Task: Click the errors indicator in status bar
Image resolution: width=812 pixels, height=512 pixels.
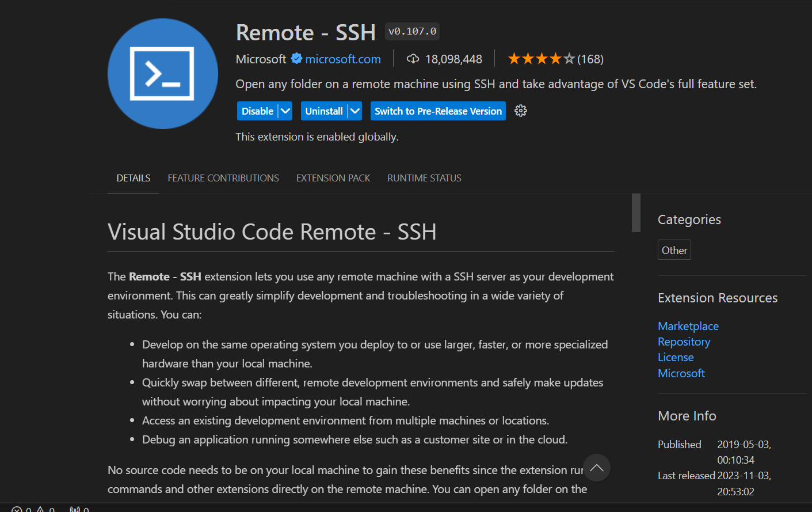Action: (x=21, y=510)
